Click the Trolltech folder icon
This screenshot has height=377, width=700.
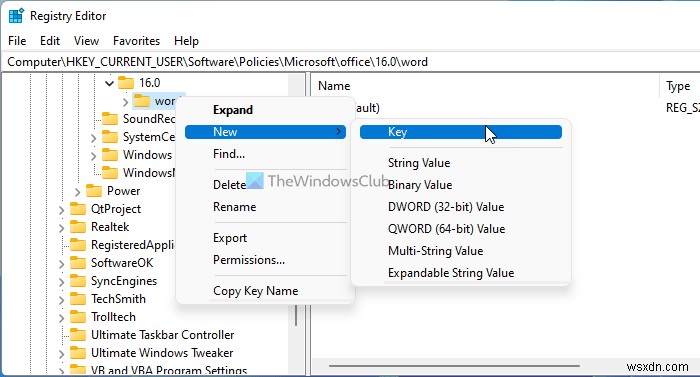click(x=78, y=317)
